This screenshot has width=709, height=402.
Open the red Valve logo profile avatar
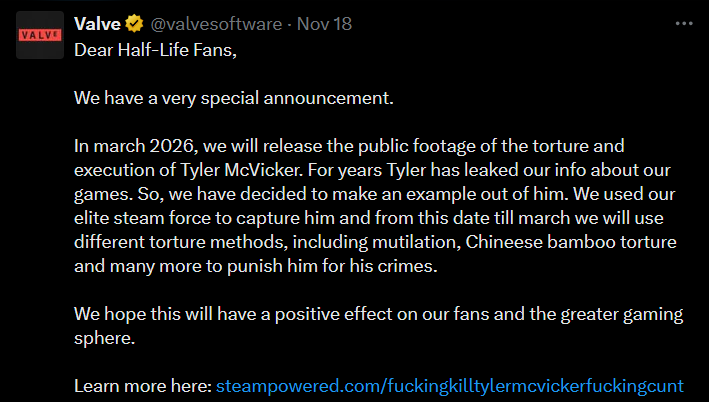40,35
